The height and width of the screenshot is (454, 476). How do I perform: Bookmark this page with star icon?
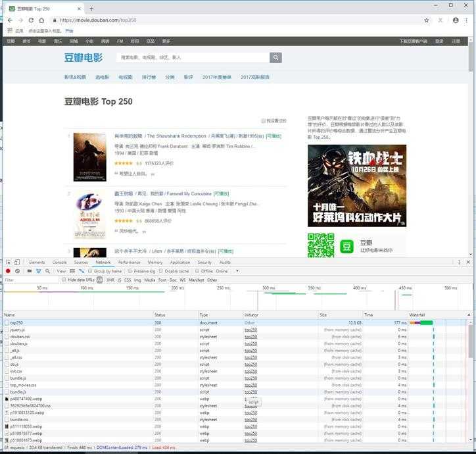coord(427,20)
